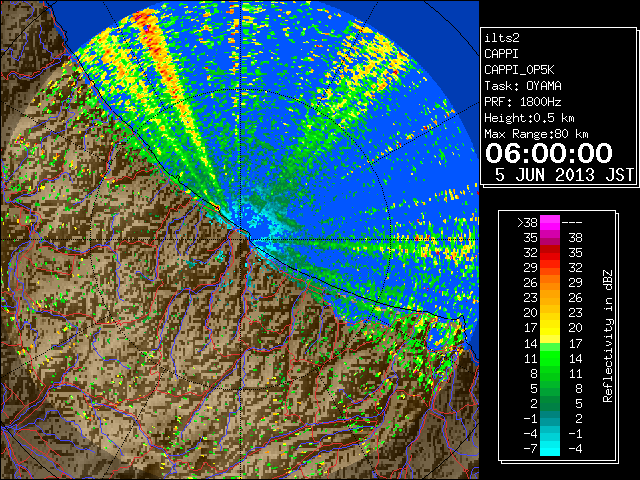Pick the orange swatch in reflectivity legend

click(550, 283)
